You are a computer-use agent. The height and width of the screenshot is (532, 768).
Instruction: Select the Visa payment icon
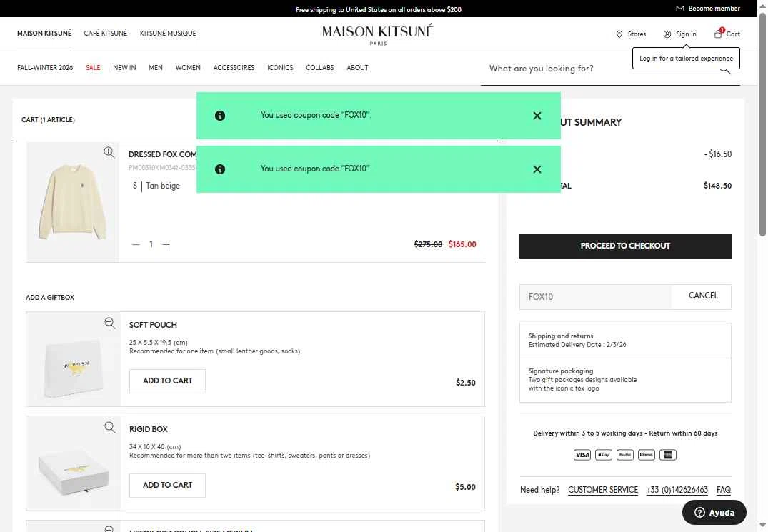pos(582,455)
